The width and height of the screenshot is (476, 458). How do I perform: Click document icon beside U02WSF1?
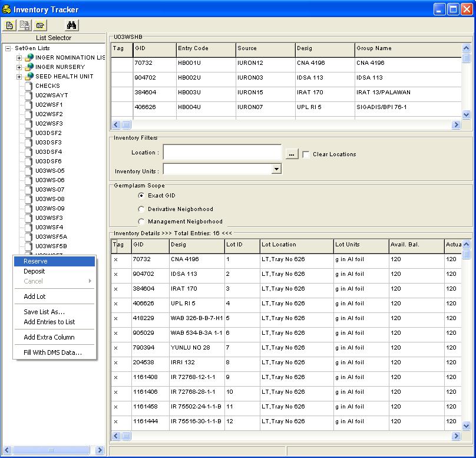28,105
